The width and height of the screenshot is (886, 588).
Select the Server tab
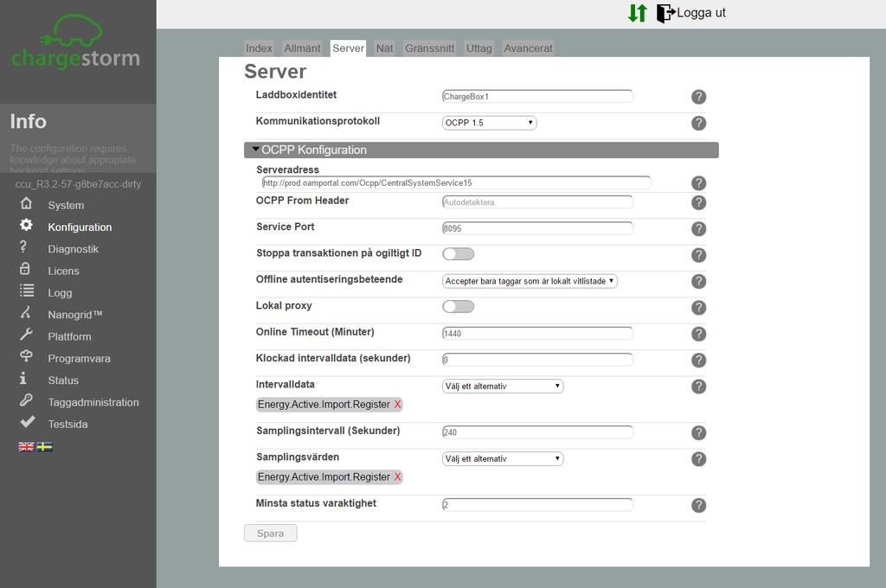(348, 48)
